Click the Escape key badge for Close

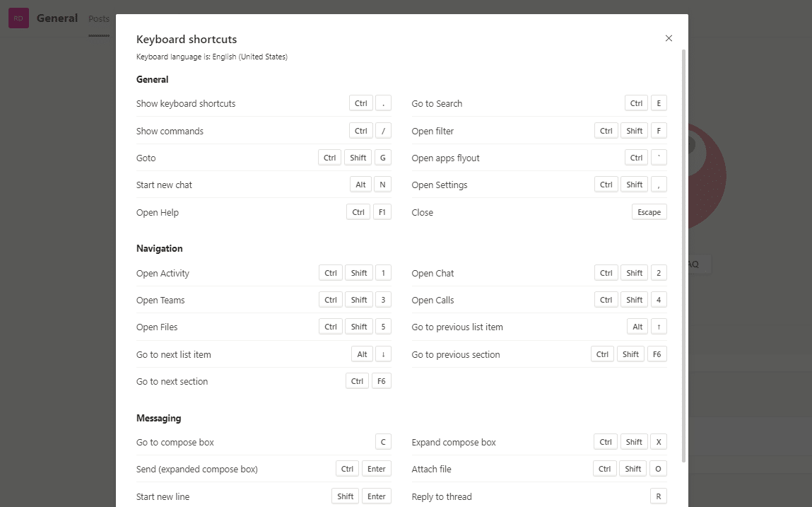click(649, 211)
